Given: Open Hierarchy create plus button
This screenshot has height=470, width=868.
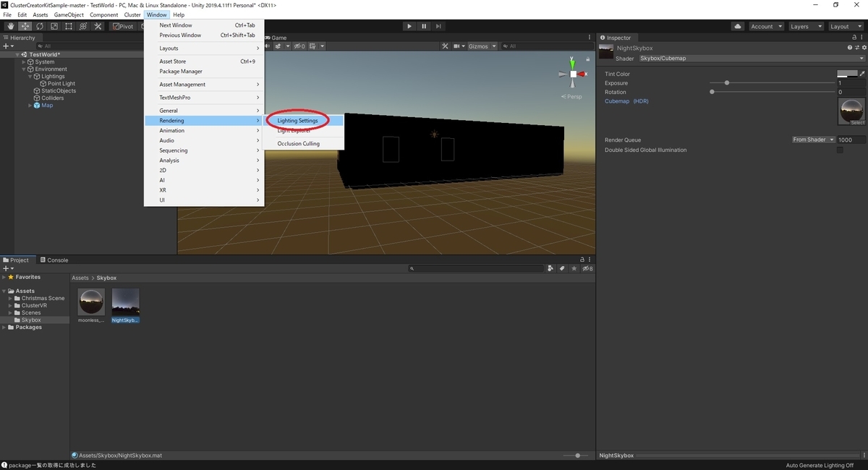Looking at the screenshot, I should [x=8, y=46].
